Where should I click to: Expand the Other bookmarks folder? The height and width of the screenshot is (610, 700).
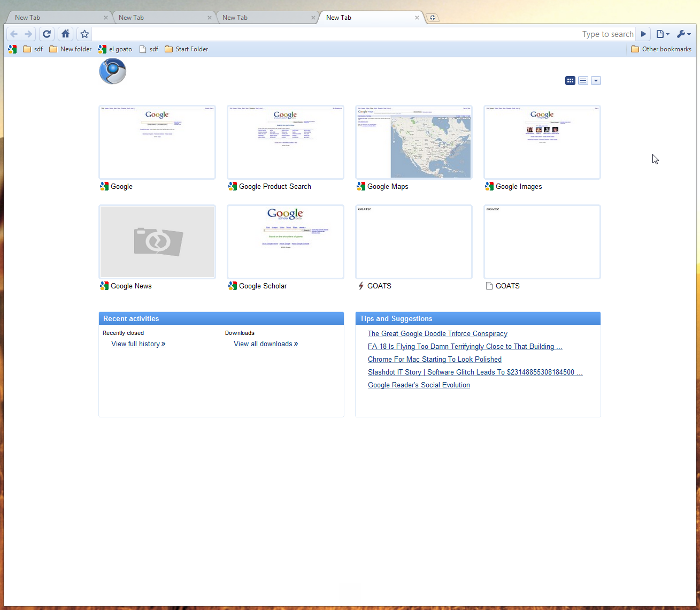tap(661, 49)
